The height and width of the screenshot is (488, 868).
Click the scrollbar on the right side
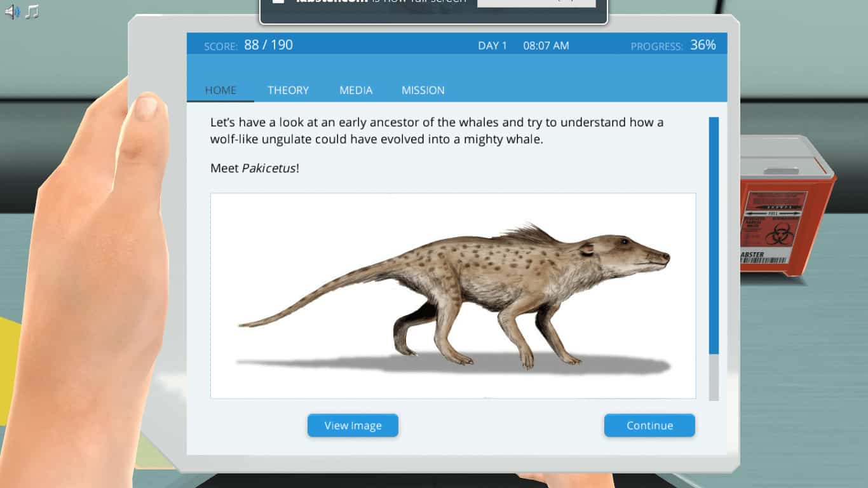coord(713,254)
